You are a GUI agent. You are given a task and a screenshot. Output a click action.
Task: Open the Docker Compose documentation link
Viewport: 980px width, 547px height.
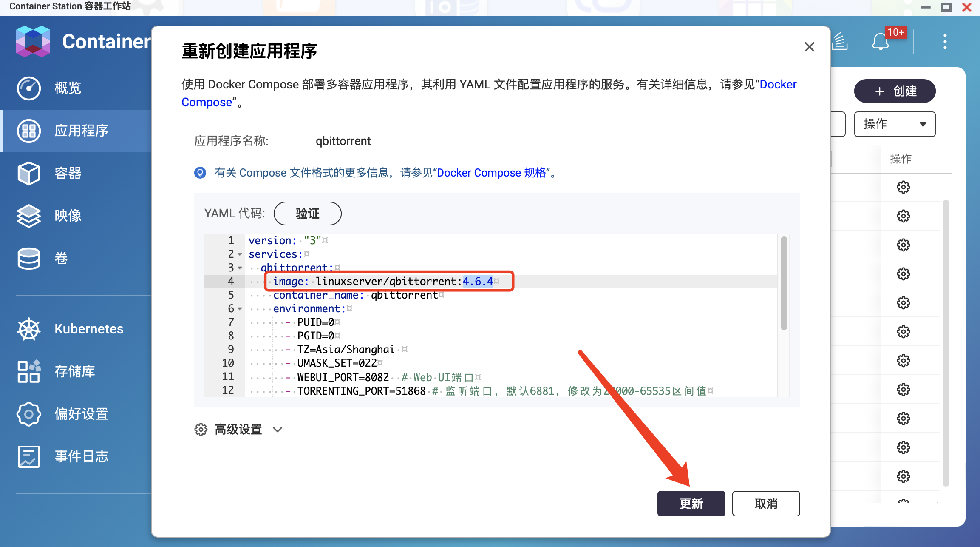click(778, 84)
